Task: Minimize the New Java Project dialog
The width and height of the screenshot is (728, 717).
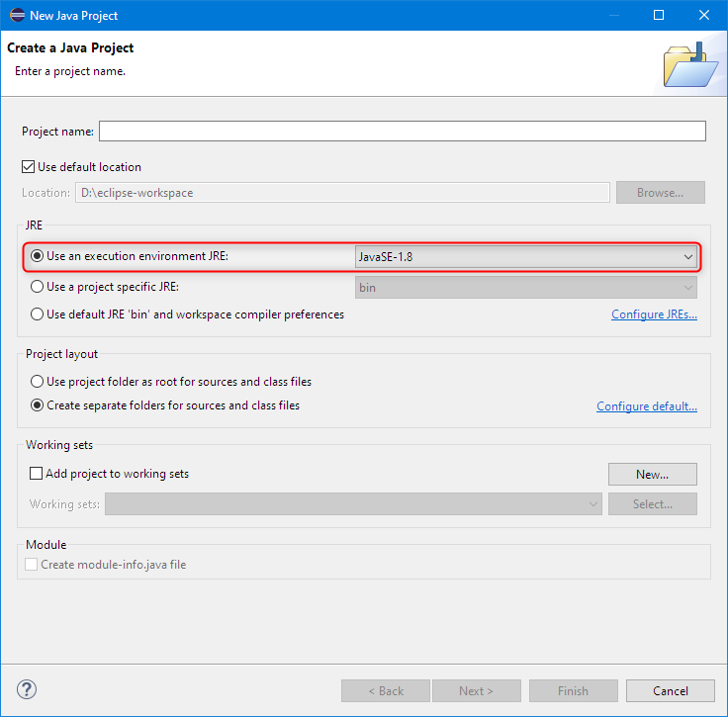Action: click(613, 15)
